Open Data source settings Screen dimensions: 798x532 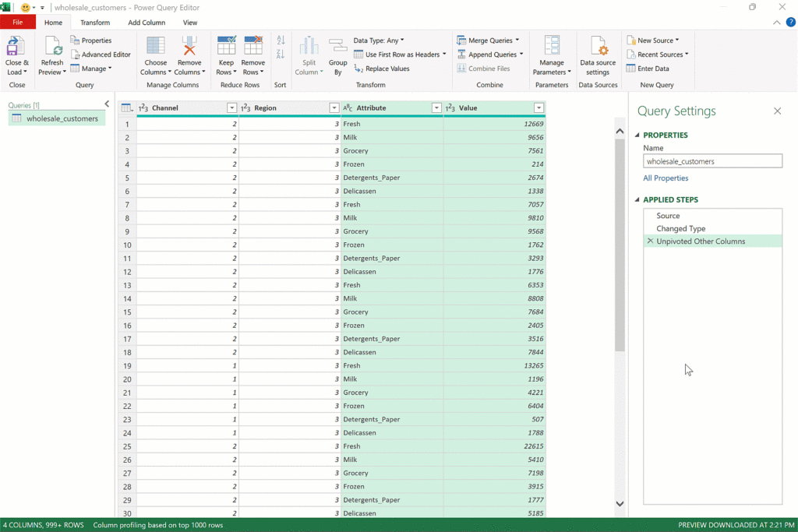point(598,47)
